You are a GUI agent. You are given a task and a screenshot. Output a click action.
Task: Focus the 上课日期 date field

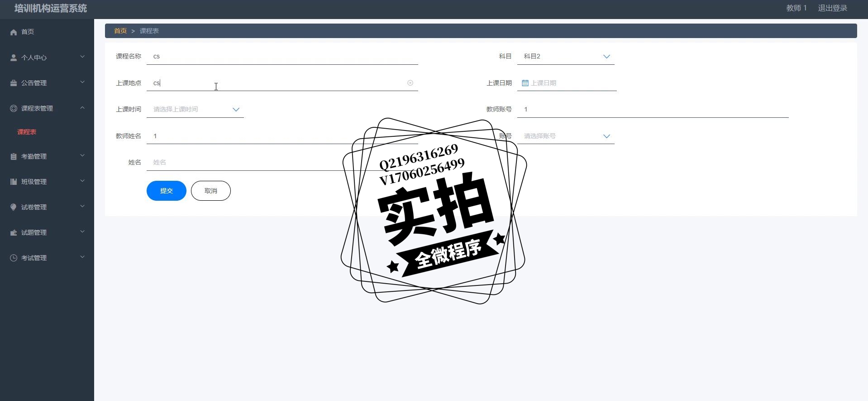(x=567, y=83)
